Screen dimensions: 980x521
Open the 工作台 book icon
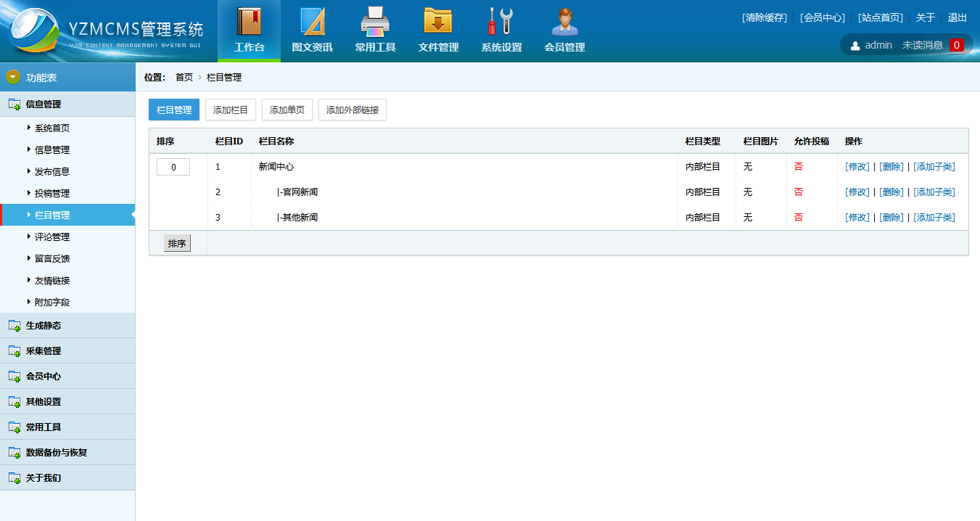pos(249,22)
